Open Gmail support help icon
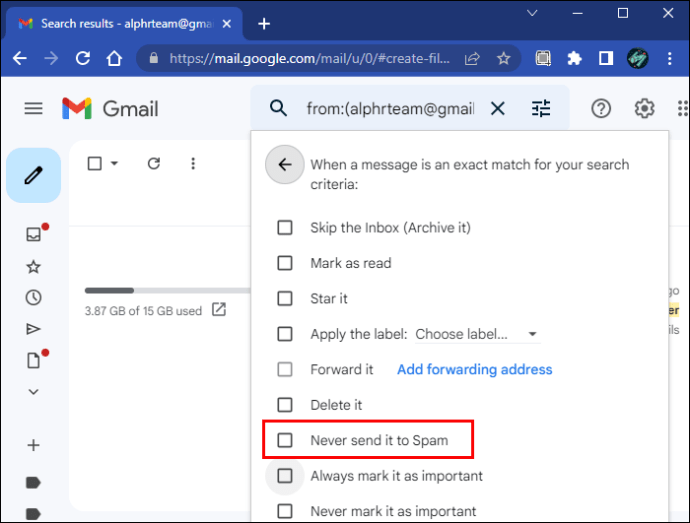 point(601,108)
